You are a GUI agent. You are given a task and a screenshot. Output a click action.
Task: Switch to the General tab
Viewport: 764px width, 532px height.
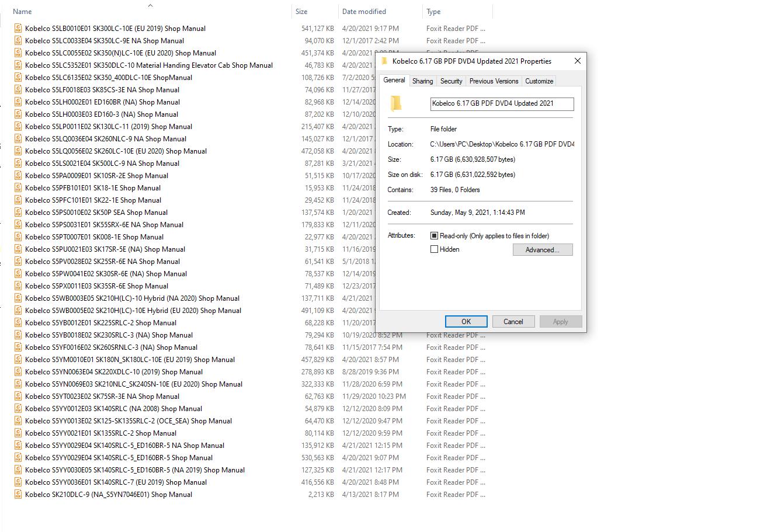click(394, 81)
